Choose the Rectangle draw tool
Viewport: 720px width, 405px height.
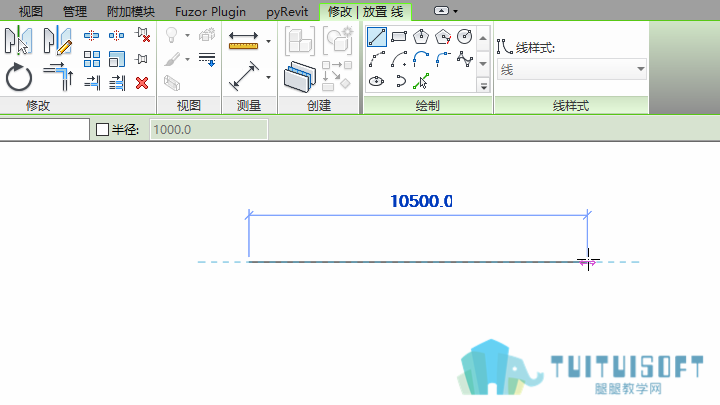tap(399, 36)
